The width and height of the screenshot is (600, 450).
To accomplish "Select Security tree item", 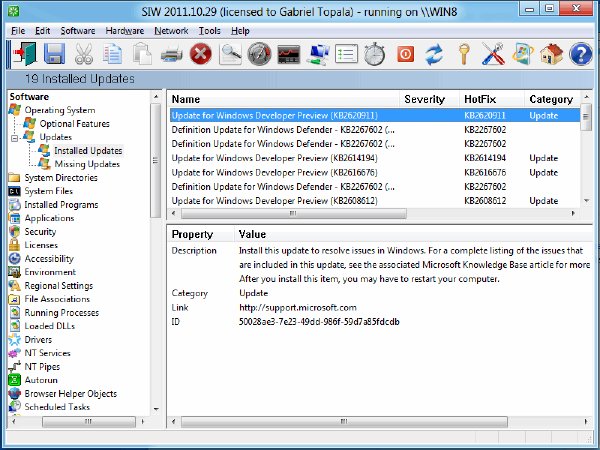I will pyautogui.click(x=40, y=232).
